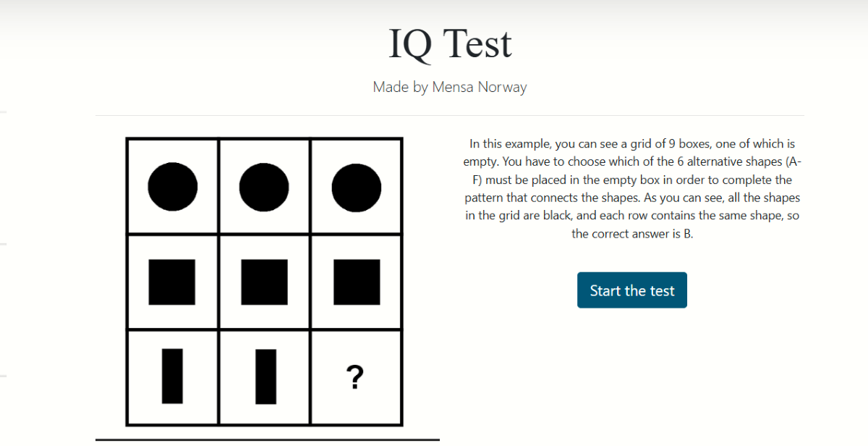Screen dimensions: 868x446
Task: Click the empty bottom-right grid box border
Action: pos(401,377)
